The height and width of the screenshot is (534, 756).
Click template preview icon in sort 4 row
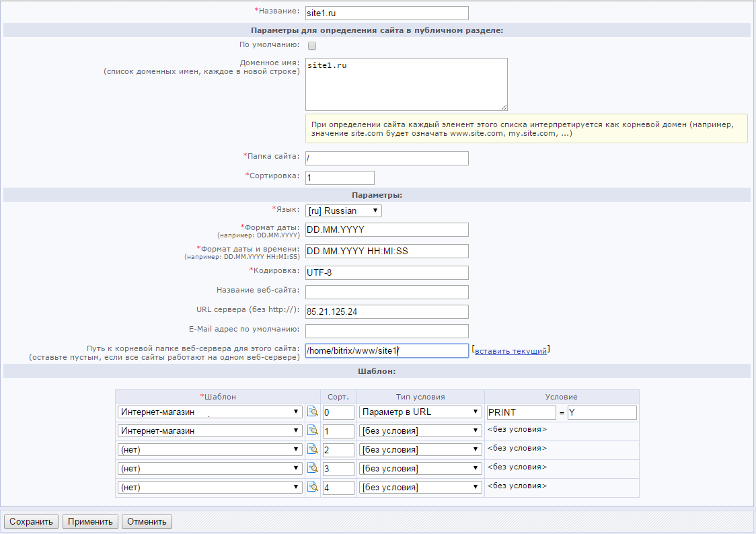pyautogui.click(x=312, y=487)
